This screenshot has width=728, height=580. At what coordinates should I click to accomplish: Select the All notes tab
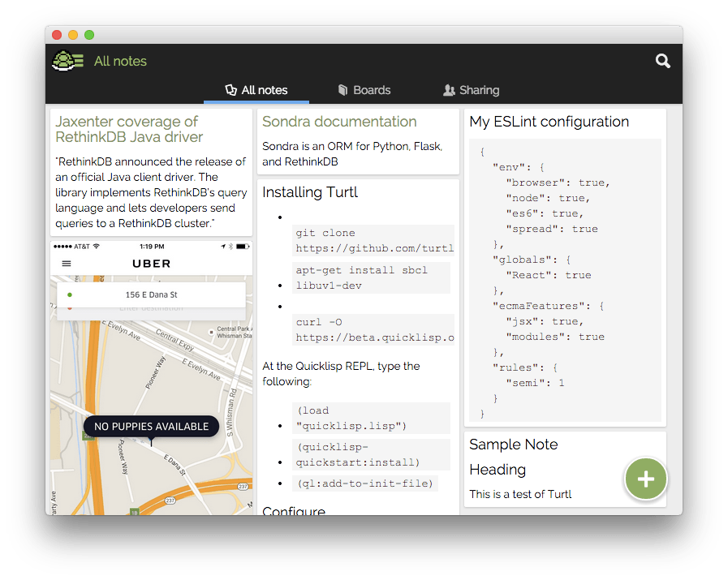point(256,90)
